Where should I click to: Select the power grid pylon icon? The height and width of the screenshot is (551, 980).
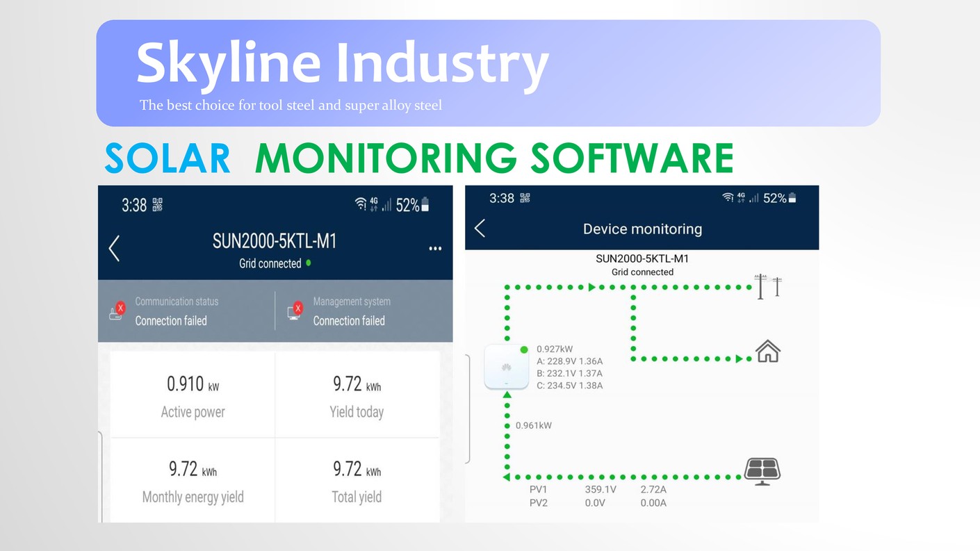pos(768,287)
